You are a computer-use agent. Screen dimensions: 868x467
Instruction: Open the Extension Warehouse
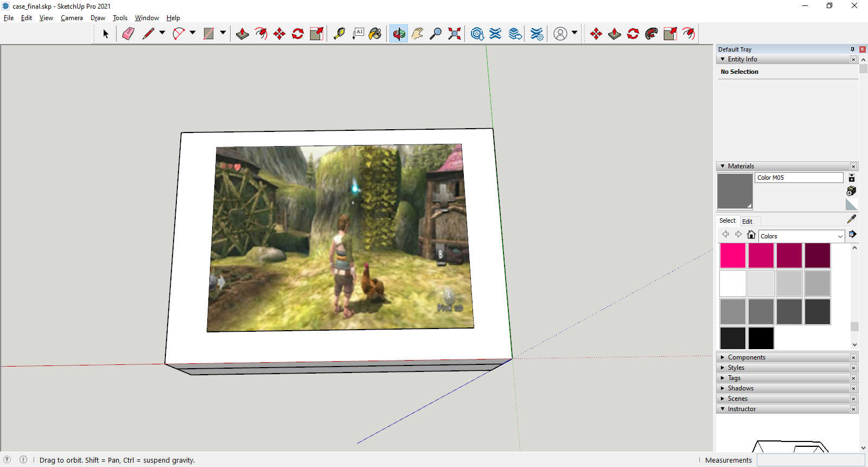[x=496, y=34]
